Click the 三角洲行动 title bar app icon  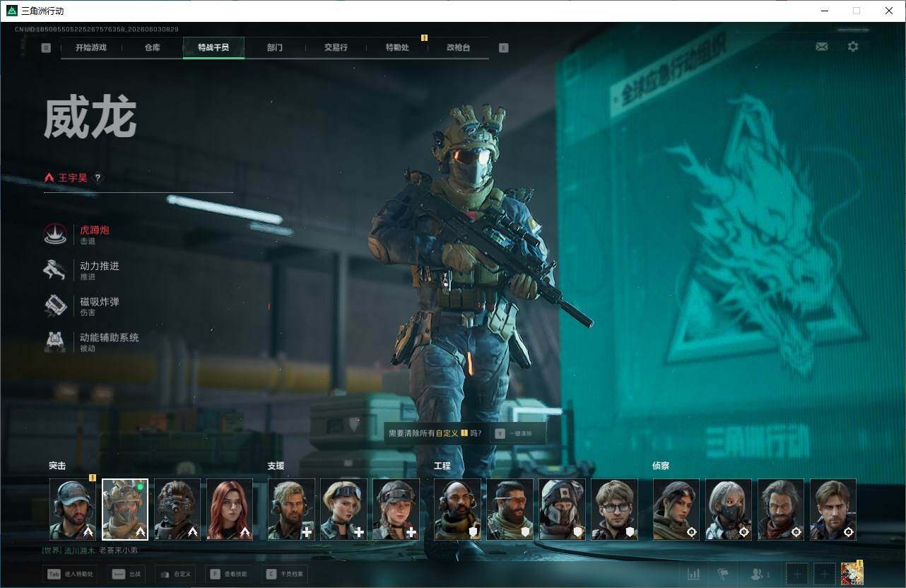coord(11,11)
